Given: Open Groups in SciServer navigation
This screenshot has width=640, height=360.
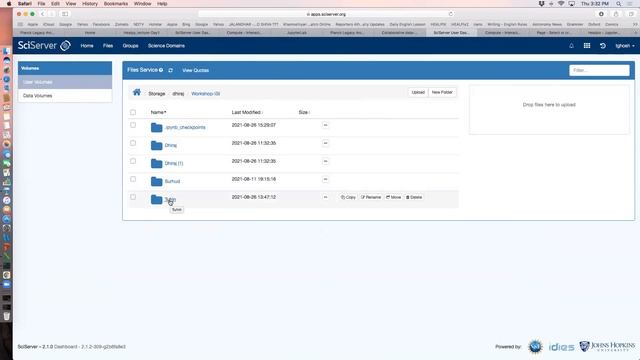Looking at the screenshot, I should click(x=131, y=46).
